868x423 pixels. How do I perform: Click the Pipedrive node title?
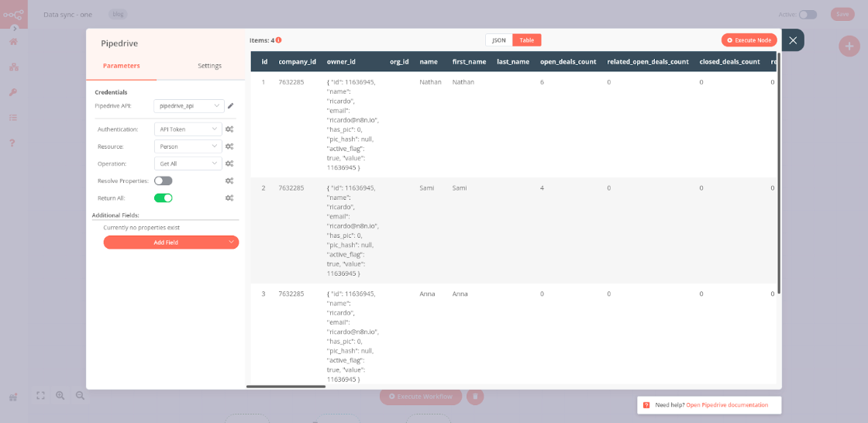coord(119,43)
